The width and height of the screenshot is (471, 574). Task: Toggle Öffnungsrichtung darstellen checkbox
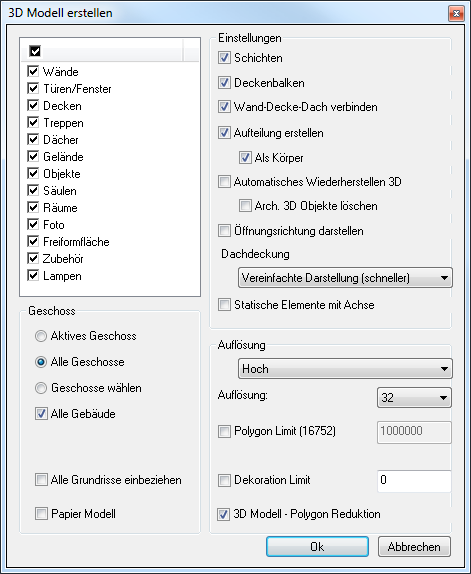[x=224, y=231]
